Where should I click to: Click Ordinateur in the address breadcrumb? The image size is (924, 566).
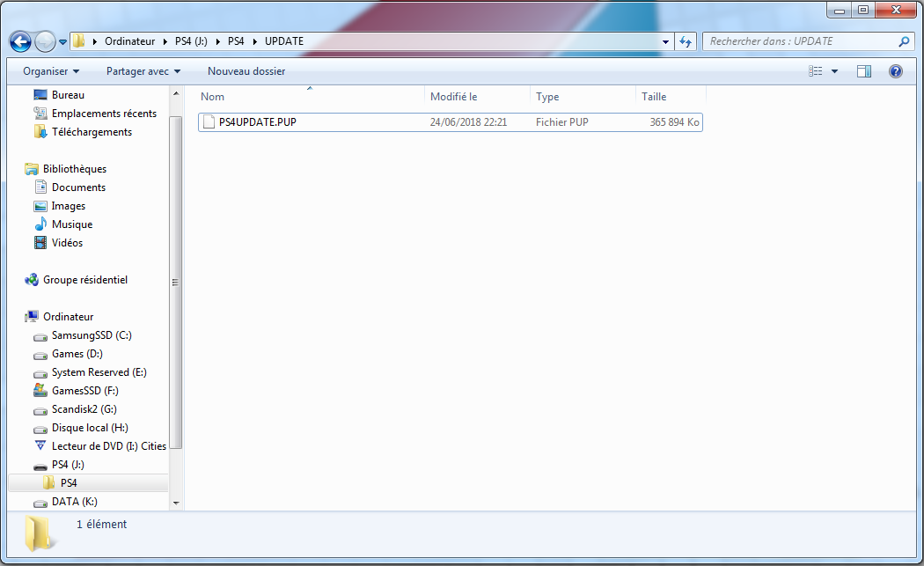[129, 41]
